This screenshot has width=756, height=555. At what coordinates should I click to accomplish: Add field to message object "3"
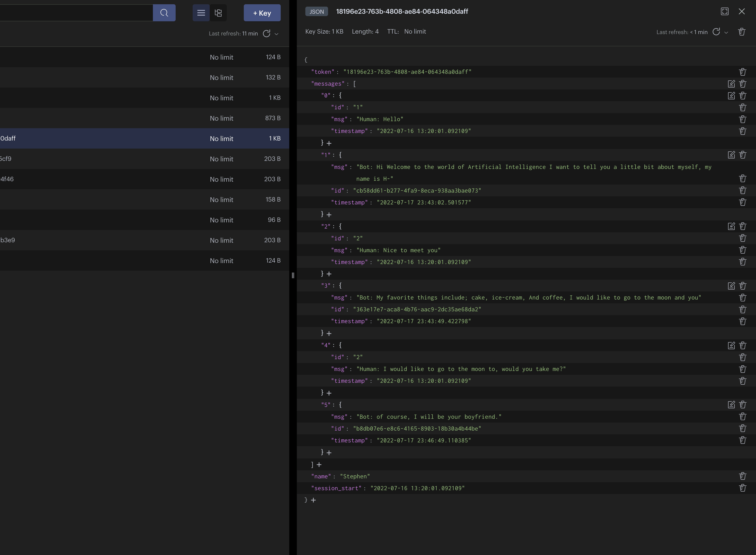329,334
